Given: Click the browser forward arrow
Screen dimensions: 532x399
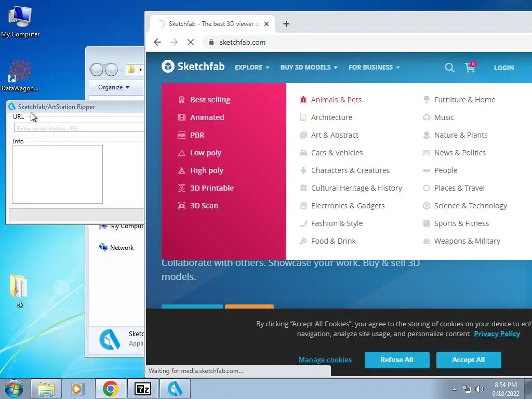Looking at the screenshot, I should pos(174,42).
